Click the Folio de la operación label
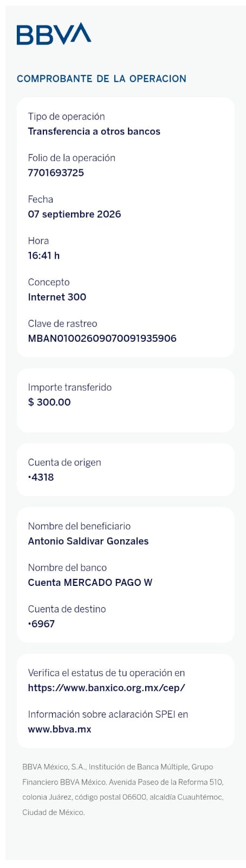 coord(72,158)
